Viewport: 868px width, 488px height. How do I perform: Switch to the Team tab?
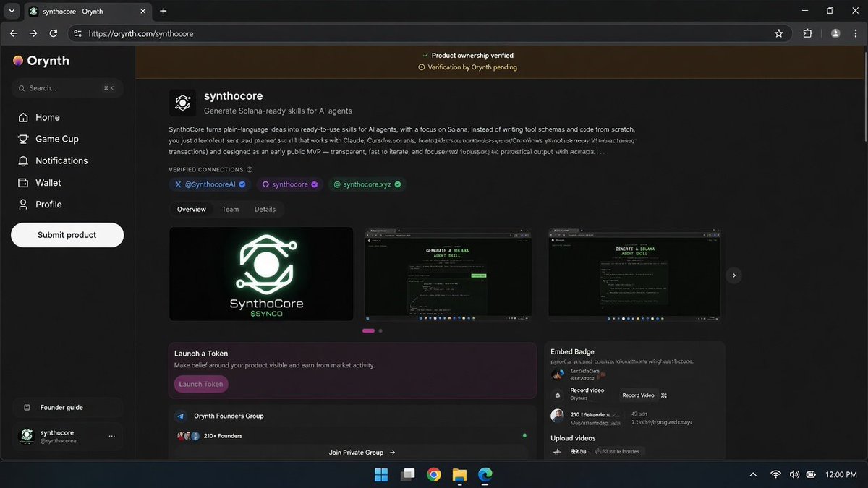pos(230,209)
